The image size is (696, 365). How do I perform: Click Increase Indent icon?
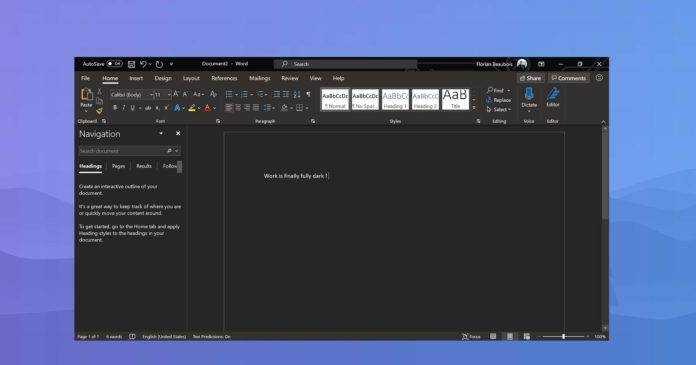pos(286,94)
